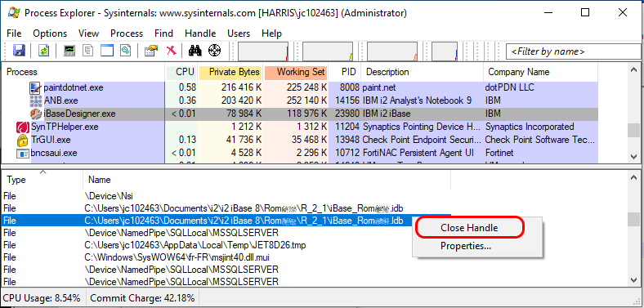Click the DLL/handles view gear icon
This screenshot has width=644, height=308.
click(125, 51)
